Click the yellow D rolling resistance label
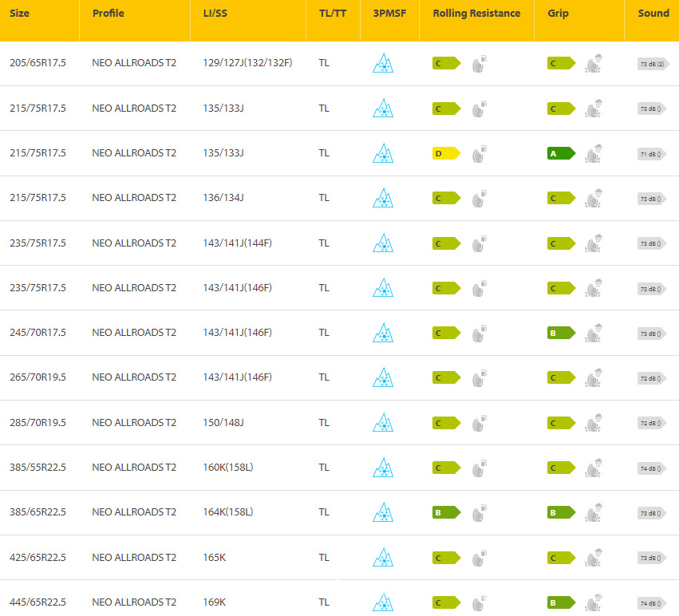Viewport: 679px width, 616px height. 446,153
